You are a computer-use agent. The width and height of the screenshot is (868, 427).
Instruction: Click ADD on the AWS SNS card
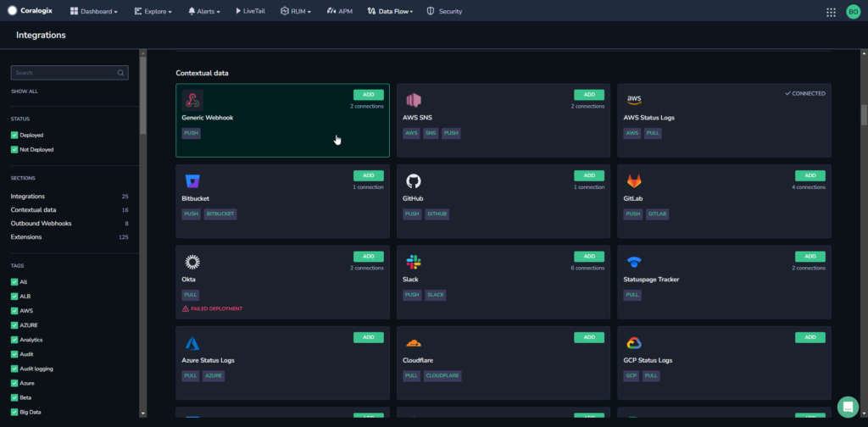[x=589, y=95]
